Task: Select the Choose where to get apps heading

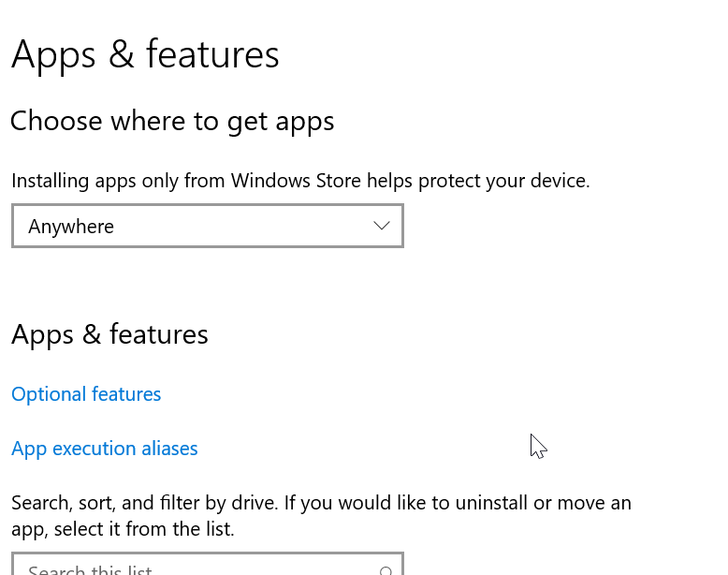Action: (172, 121)
